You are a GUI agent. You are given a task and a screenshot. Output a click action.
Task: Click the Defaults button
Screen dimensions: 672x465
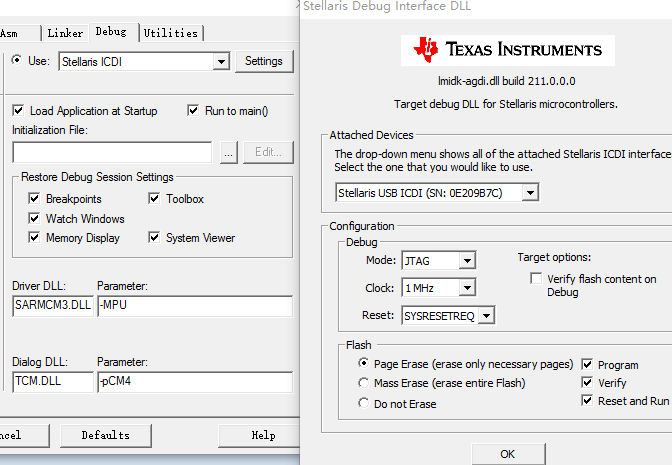(106, 436)
